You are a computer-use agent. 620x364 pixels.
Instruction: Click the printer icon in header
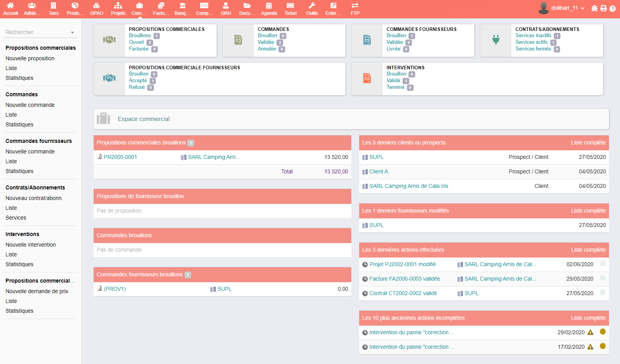pos(604,8)
